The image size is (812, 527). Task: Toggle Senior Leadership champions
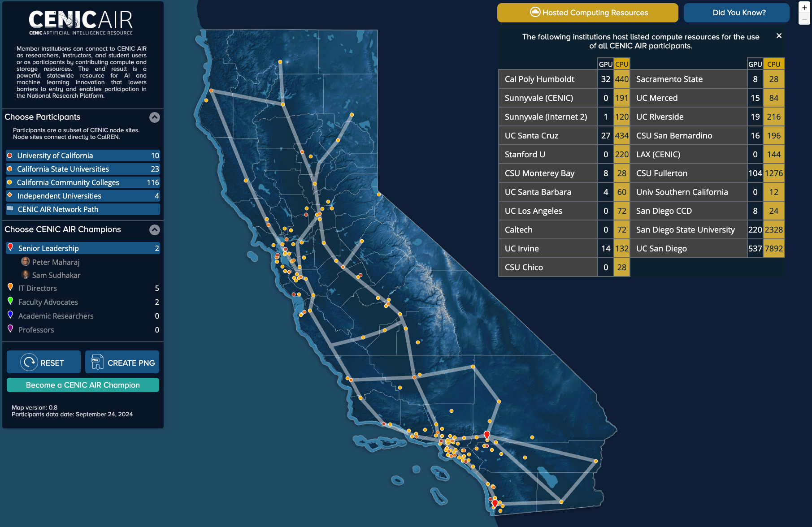83,248
